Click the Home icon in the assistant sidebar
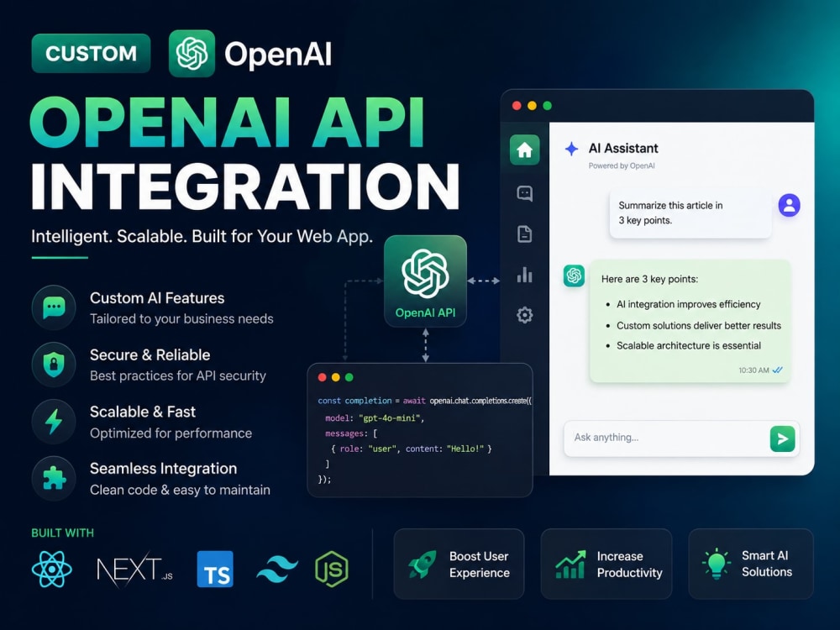Viewport: 840px width, 630px height. (x=524, y=150)
